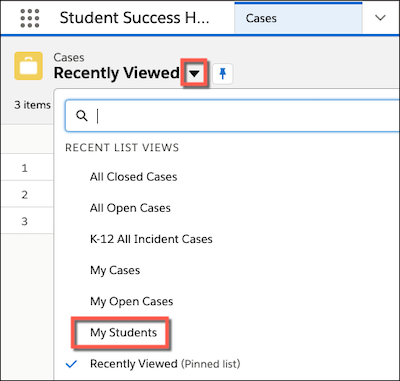Image resolution: width=400 pixels, height=381 pixels.
Task: Expand the chevron next to the Cases tab
Action: coord(380,18)
